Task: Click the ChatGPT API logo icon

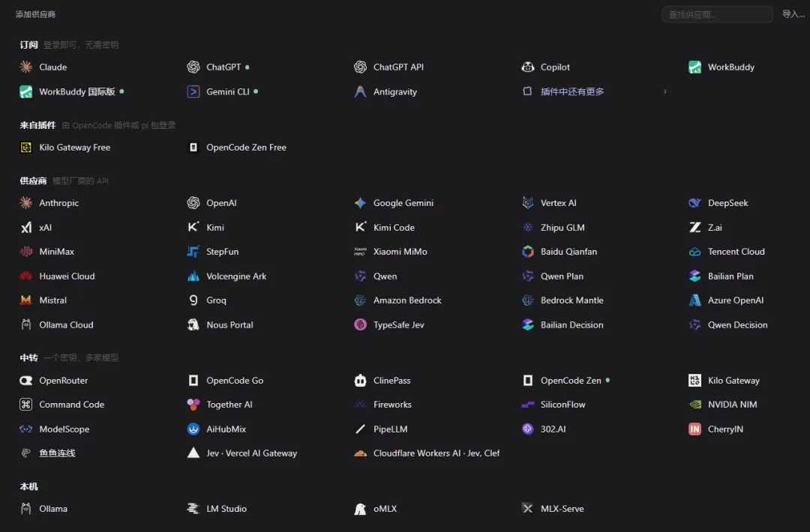Action: [360, 67]
